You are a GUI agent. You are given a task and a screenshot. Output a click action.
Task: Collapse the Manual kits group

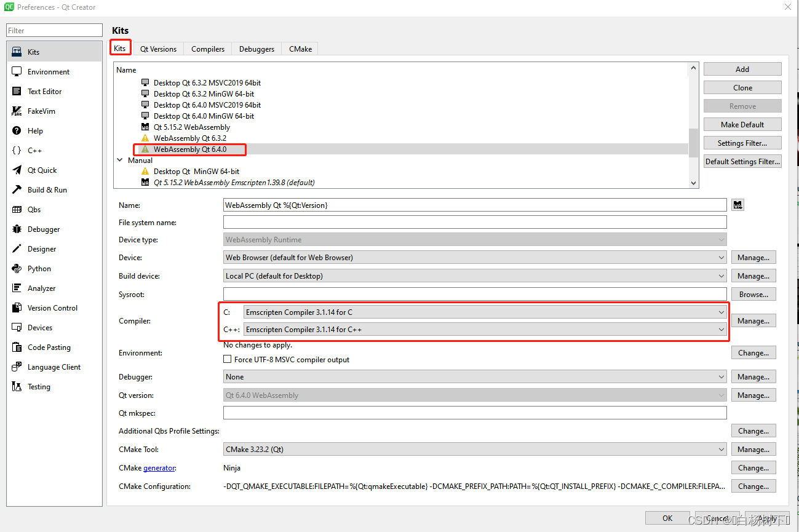120,160
